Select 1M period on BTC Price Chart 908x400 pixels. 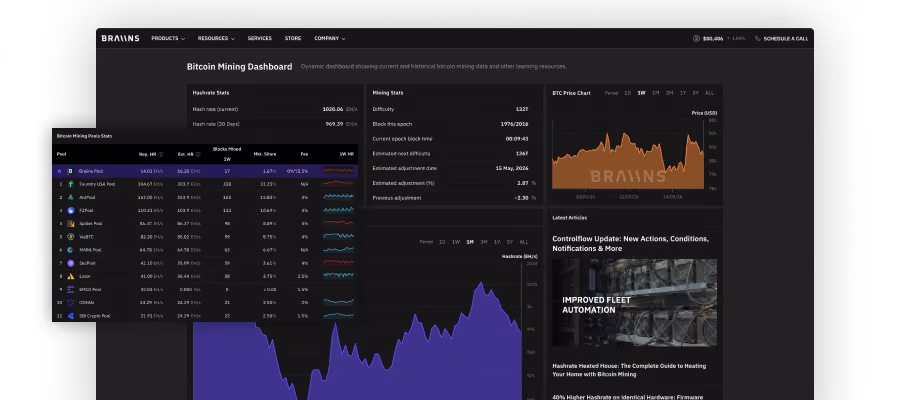pos(656,93)
